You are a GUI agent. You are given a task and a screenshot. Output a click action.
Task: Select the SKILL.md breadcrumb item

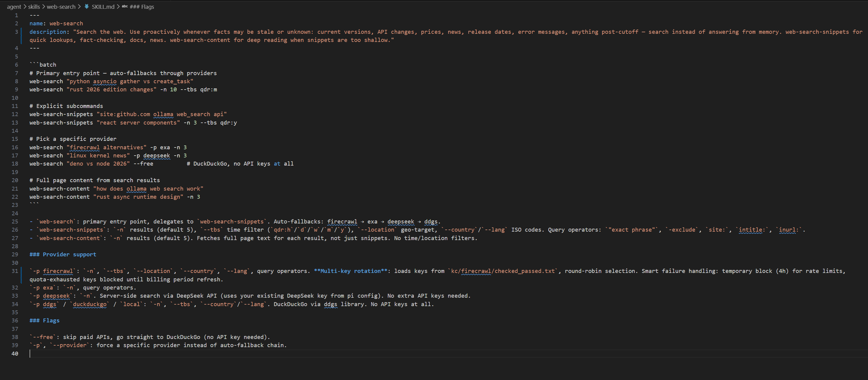tap(103, 7)
